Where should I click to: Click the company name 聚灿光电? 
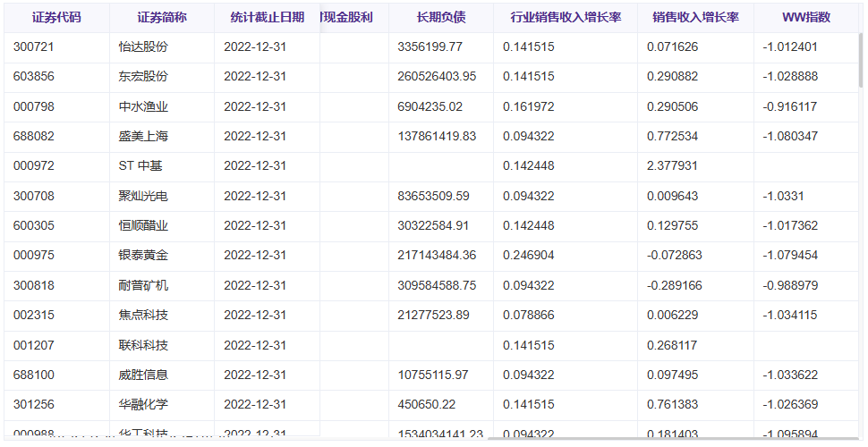pyautogui.click(x=143, y=196)
